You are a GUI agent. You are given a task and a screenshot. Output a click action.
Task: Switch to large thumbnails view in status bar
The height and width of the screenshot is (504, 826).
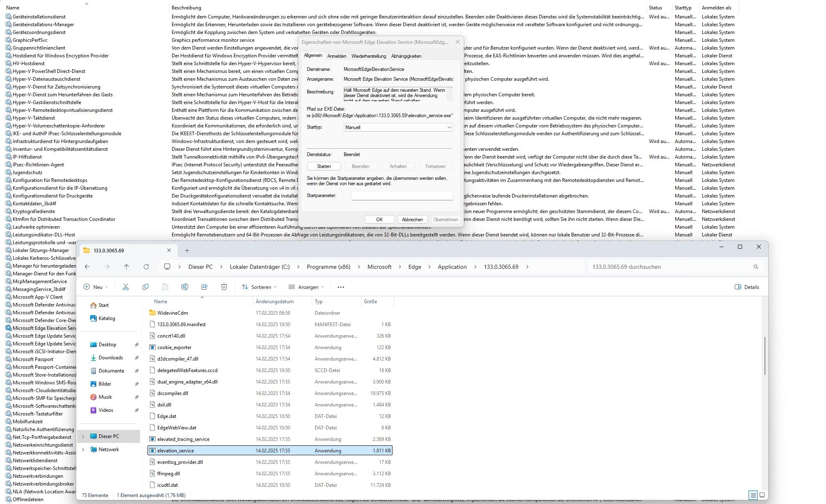tap(762, 495)
